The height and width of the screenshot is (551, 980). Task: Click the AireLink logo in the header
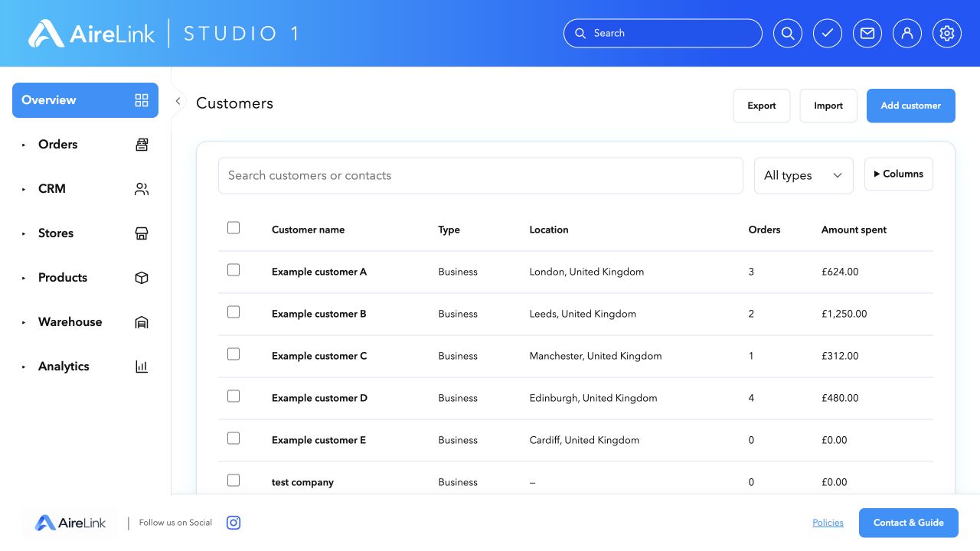pyautogui.click(x=92, y=34)
